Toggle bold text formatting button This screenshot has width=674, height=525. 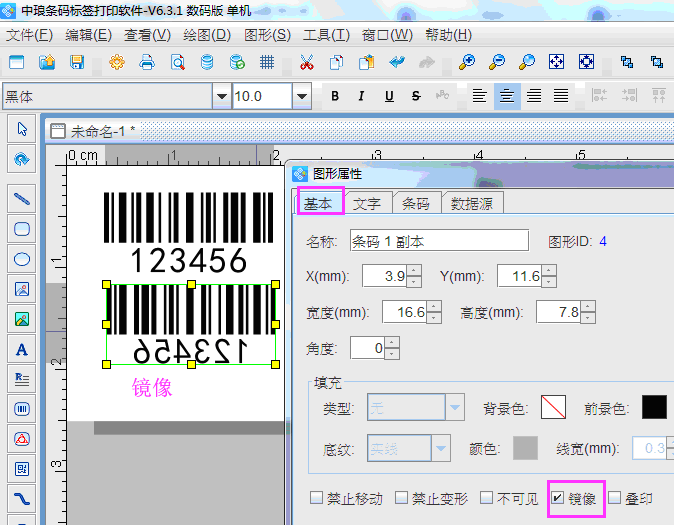pyautogui.click(x=335, y=97)
